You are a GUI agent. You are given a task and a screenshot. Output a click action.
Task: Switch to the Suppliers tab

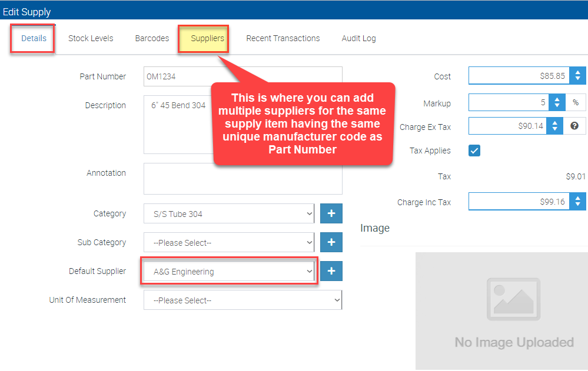click(207, 38)
